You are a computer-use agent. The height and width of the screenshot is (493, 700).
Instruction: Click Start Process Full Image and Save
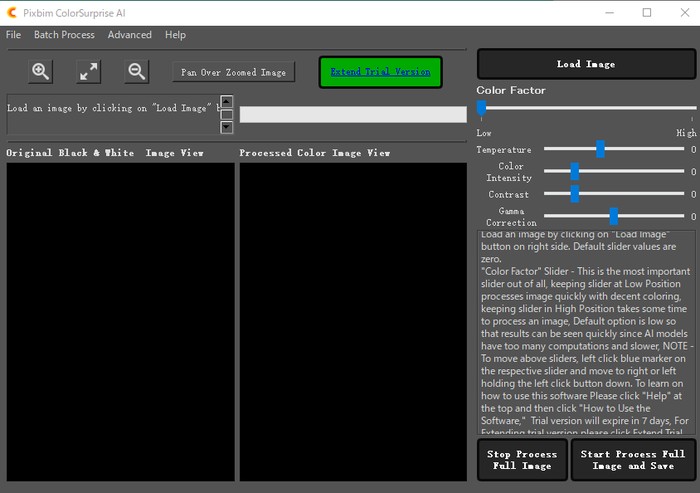[633, 460]
